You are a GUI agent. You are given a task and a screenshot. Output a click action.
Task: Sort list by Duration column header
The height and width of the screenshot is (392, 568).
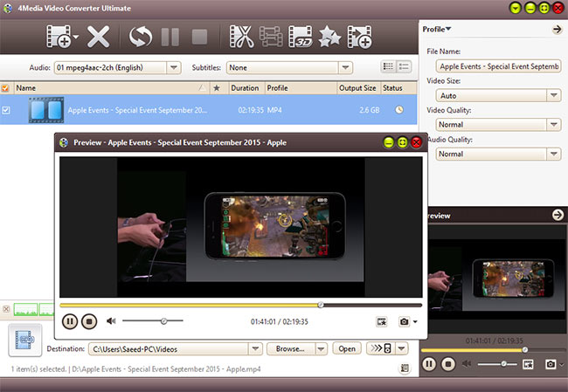pyautogui.click(x=245, y=88)
